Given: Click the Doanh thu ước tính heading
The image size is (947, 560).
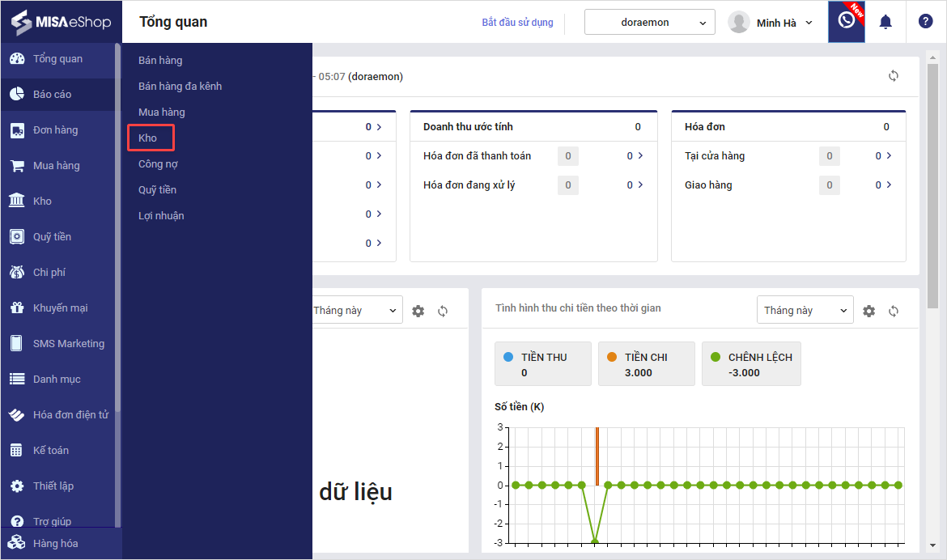Looking at the screenshot, I should 468,127.
